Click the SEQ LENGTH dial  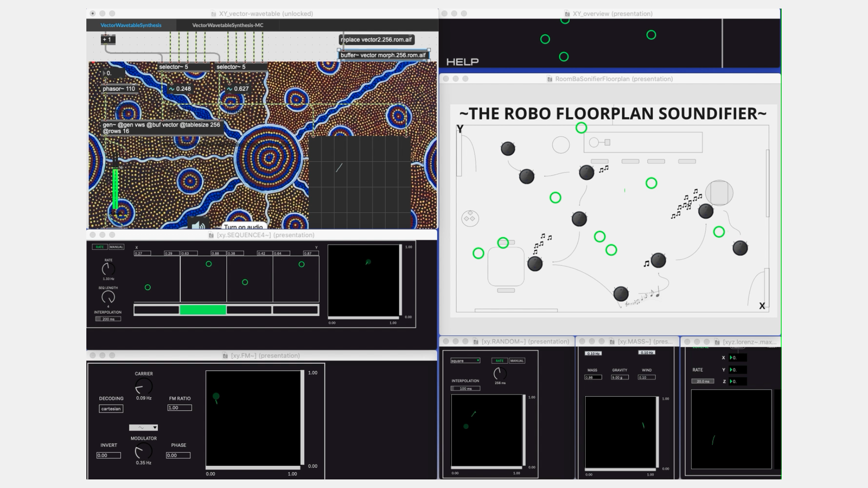[108, 297]
